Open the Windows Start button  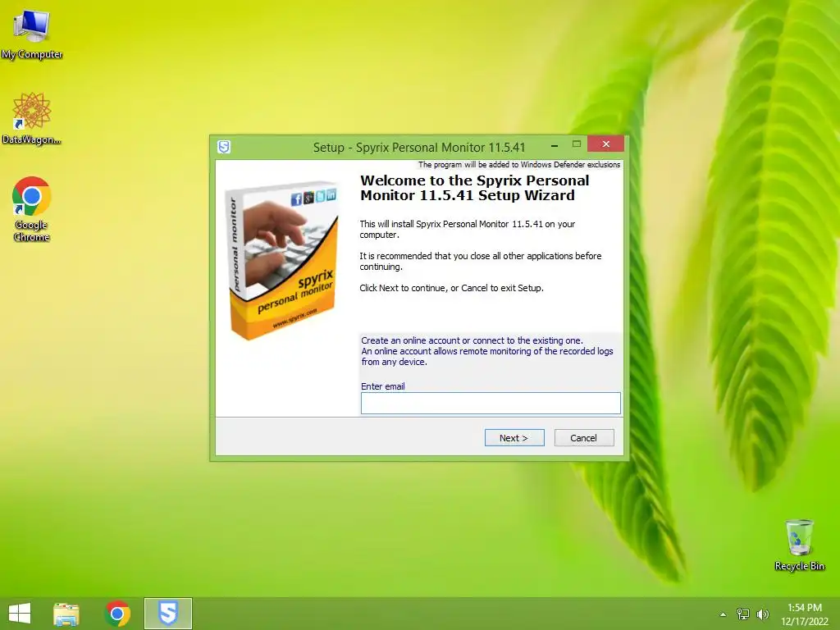(20, 614)
